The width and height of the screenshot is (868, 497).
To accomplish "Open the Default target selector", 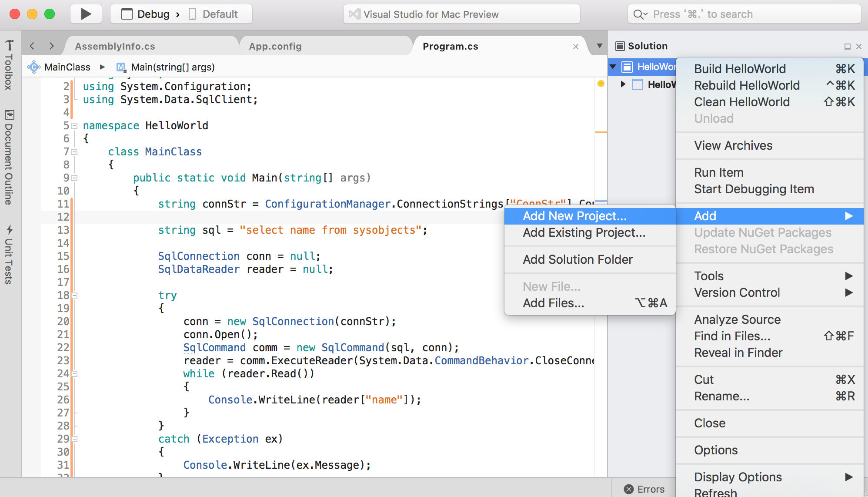I will pos(214,14).
